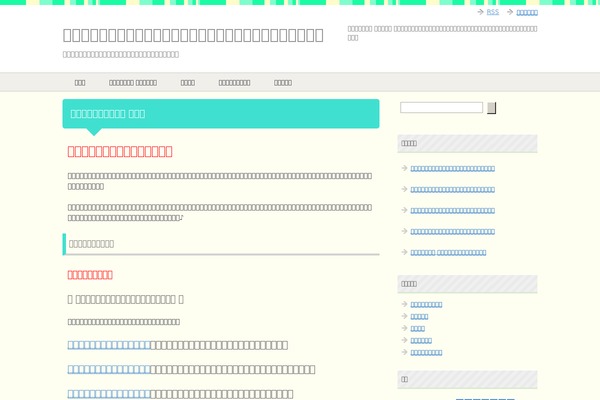This screenshot has height=400, width=600.
Task: Click the smaller red subheading in the article
Action: 90,275
